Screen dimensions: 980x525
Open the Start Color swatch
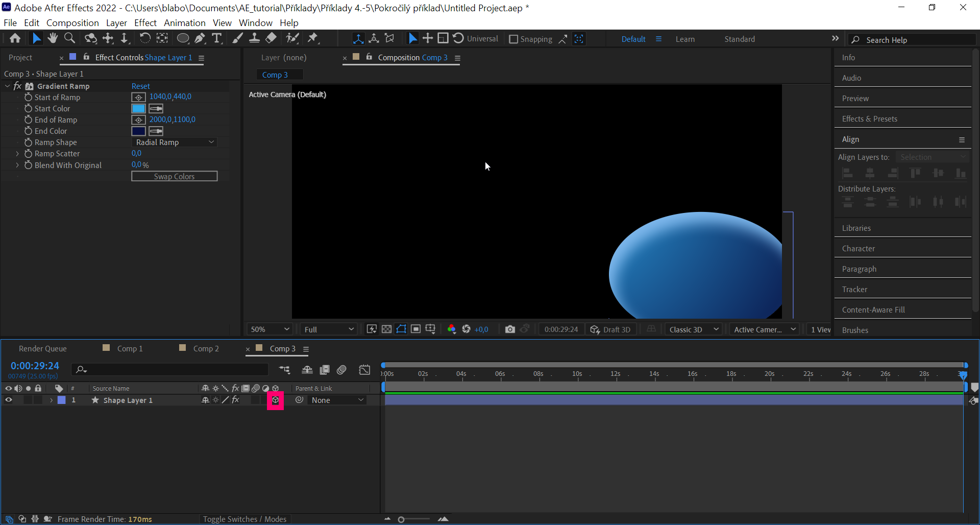tap(138, 108)
